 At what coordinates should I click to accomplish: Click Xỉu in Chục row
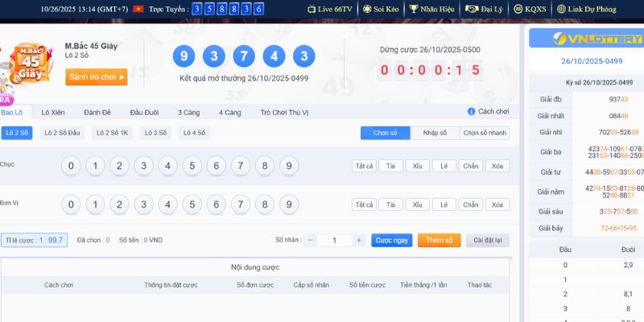point(417,166)
